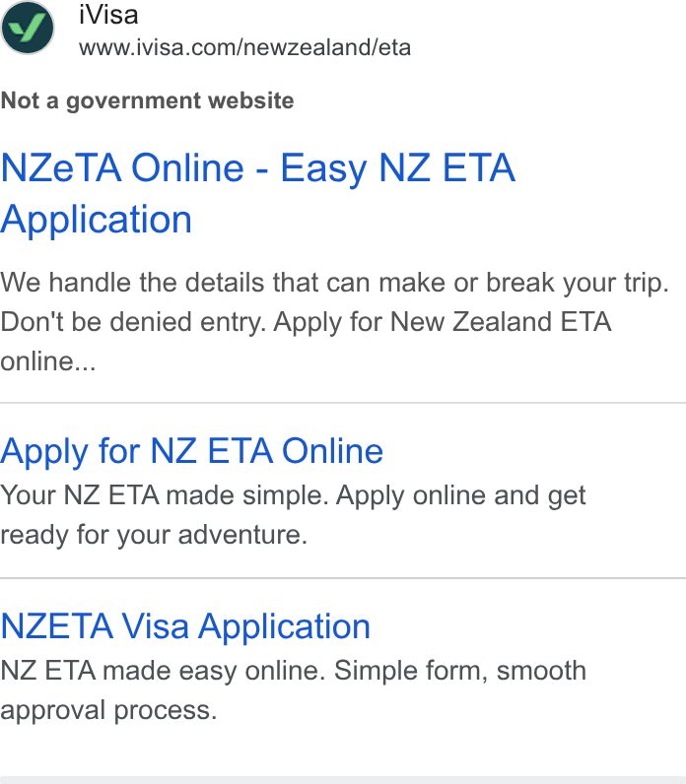
Task: Click the word 'Application' on the headline's second line
Action: [x=96, y=220]
